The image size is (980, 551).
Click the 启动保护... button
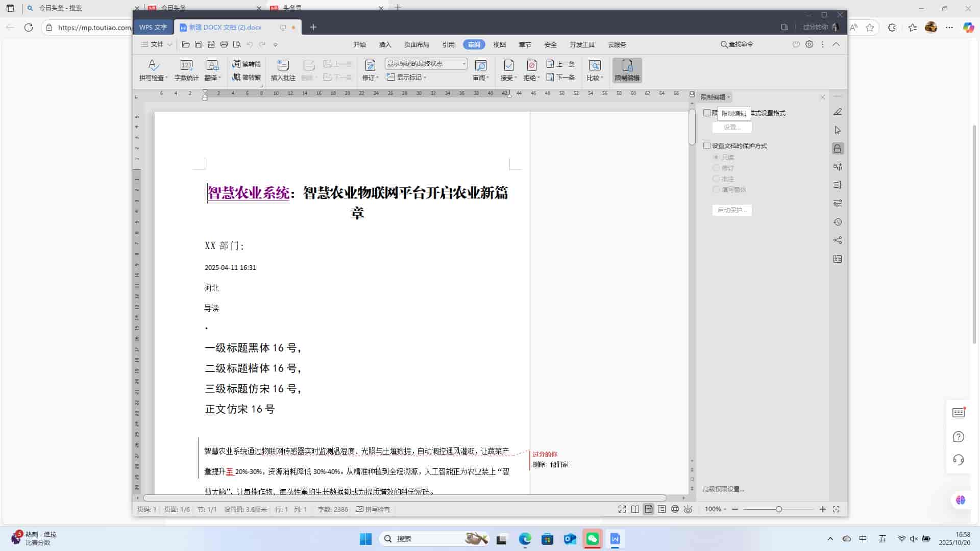coord(732,210)
